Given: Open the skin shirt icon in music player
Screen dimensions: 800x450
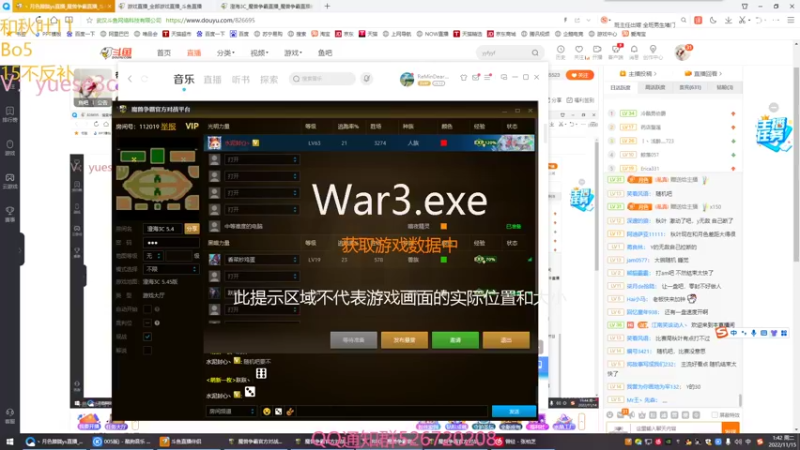Looking at the screenshot, I should (463, 78).
